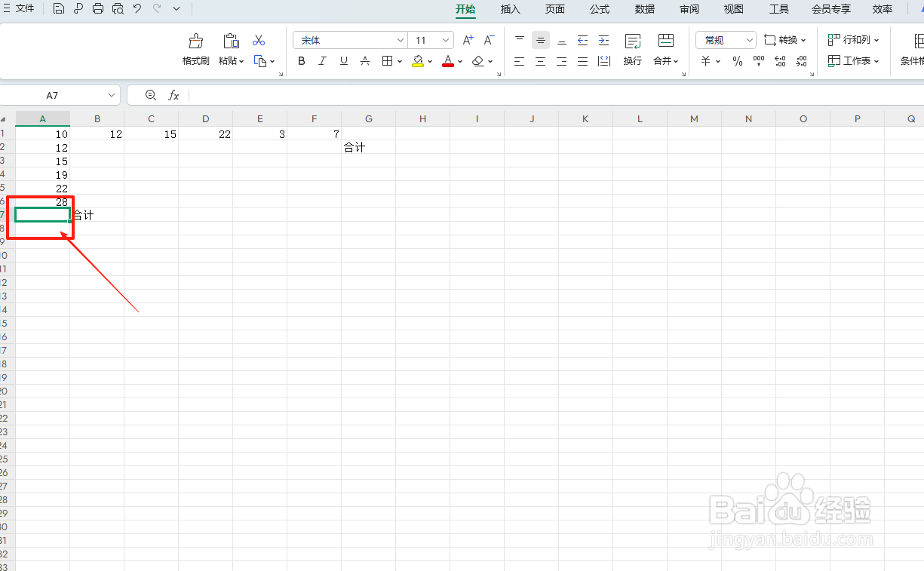The image size is (924, 571).
Task: Expand the fill color dropdown arrow
Action: pyautogui.click(x=430, y=61)
